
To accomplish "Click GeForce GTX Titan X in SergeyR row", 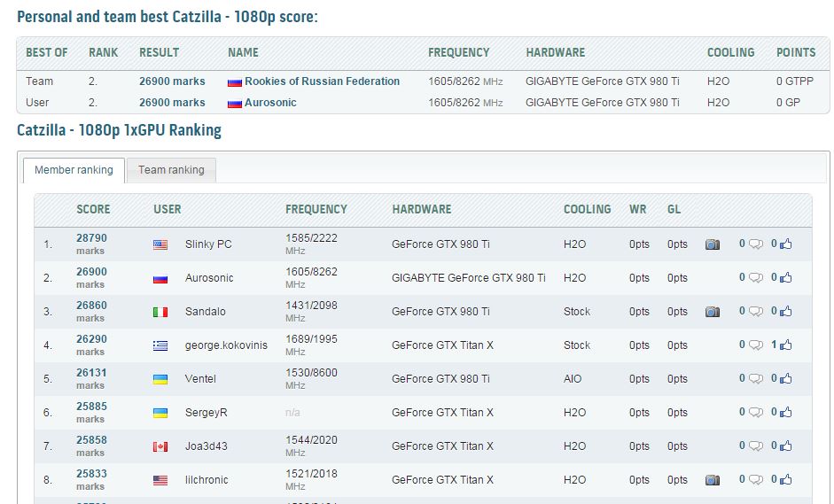I will click(442, 413).
